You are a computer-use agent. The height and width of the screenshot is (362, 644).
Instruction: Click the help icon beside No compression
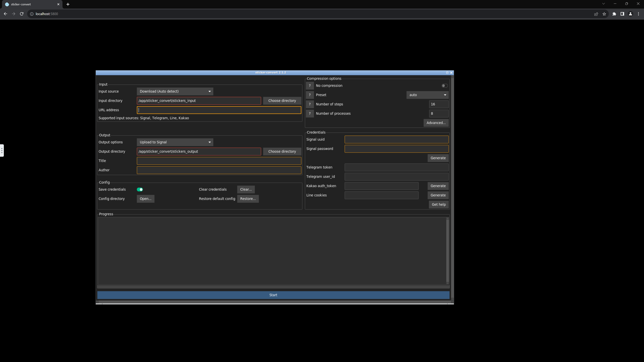[x=309, y=86]
